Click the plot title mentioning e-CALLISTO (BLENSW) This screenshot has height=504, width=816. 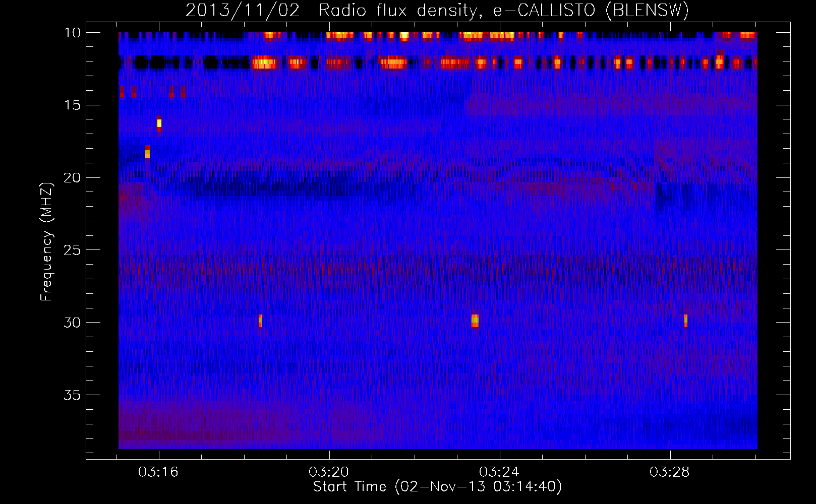[437, 10]
